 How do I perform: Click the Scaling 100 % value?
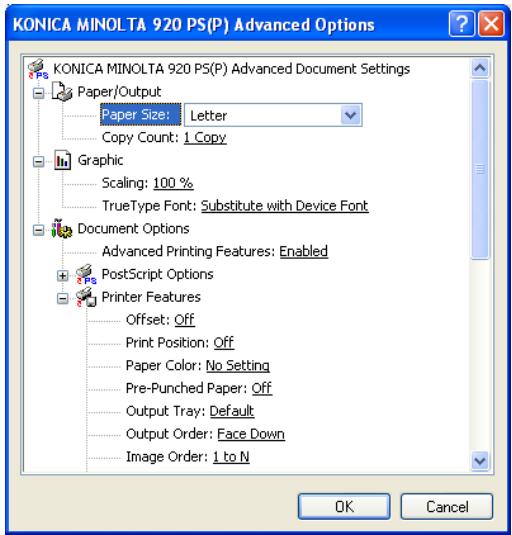click(x=173, y=183)
